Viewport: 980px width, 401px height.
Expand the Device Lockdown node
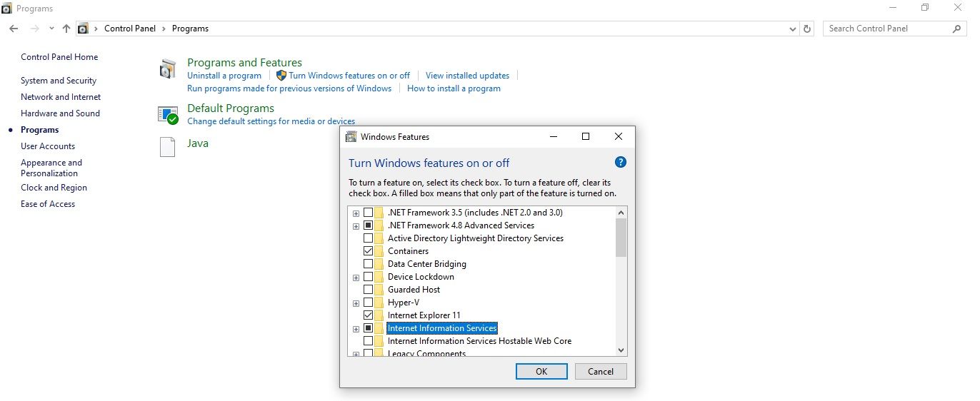[356, 278]
